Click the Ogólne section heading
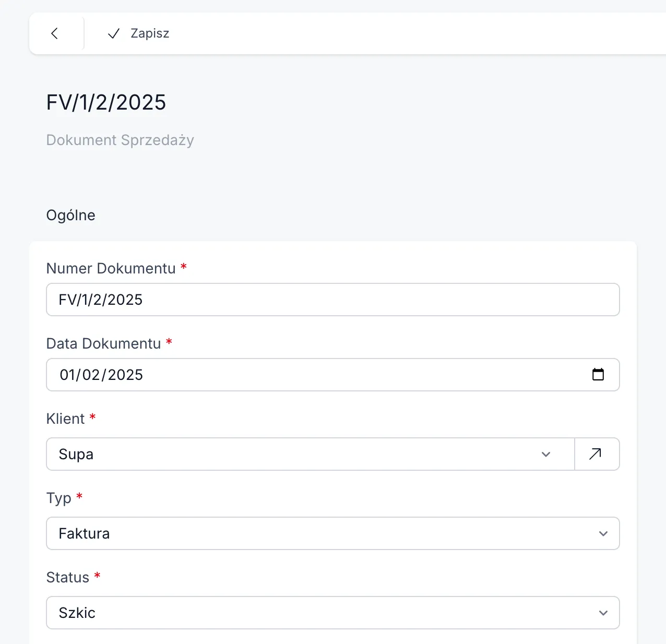Viewport: 666px width, 644px height. 71,215
